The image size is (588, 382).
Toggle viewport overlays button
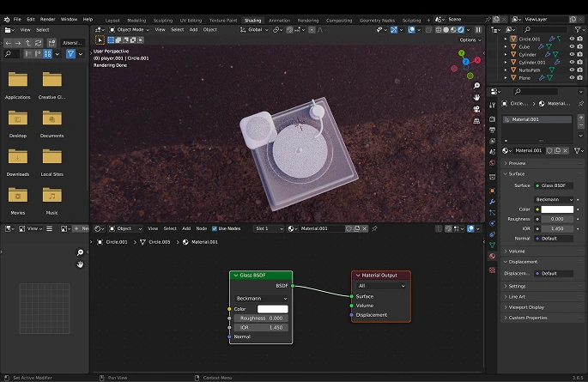(x=411, y=29)
